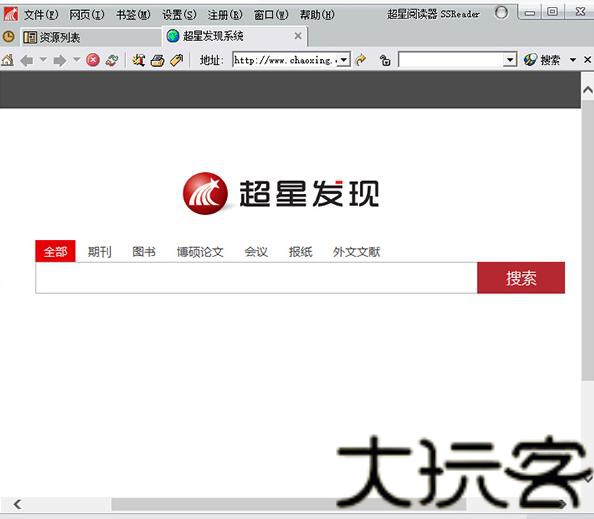The width and height of the screenshot is (594, 519).
Task: Stop loading with red X icon
Action: coord(93,60)
